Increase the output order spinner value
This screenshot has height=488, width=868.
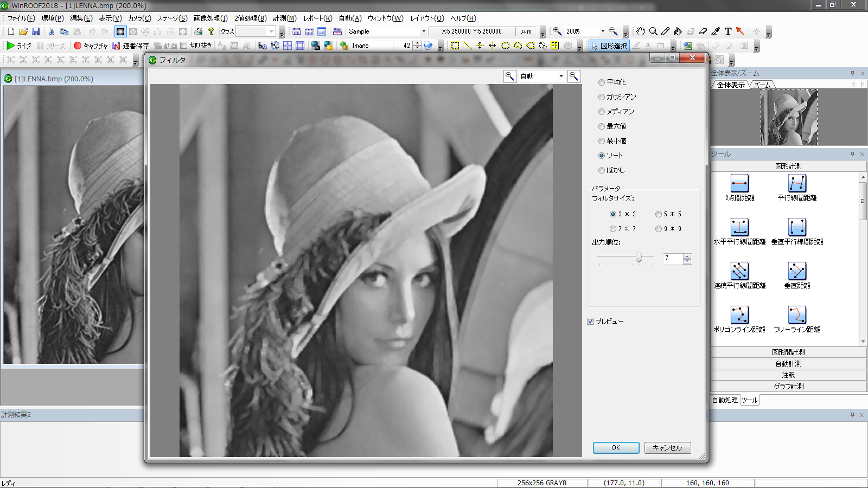click(x=687, y=256)
